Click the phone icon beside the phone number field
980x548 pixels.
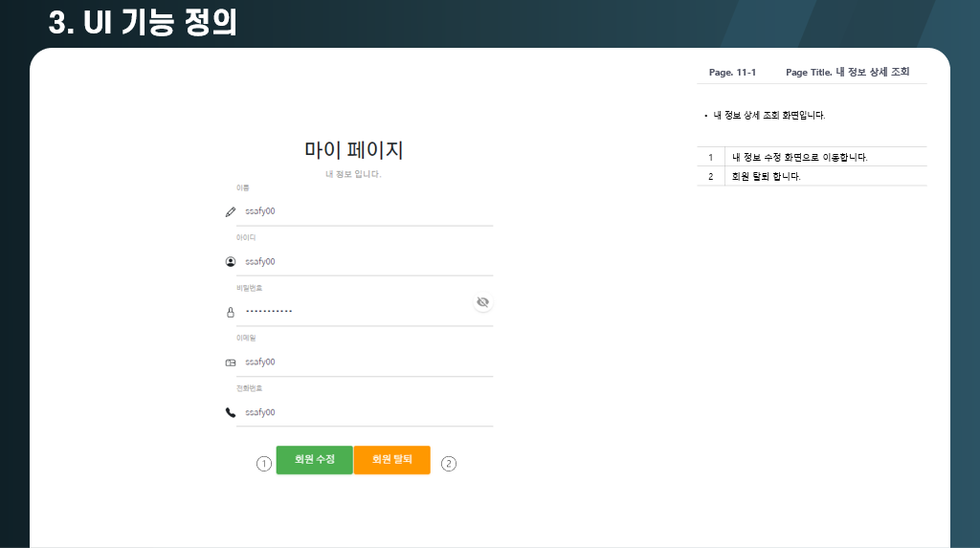[231, 412]
